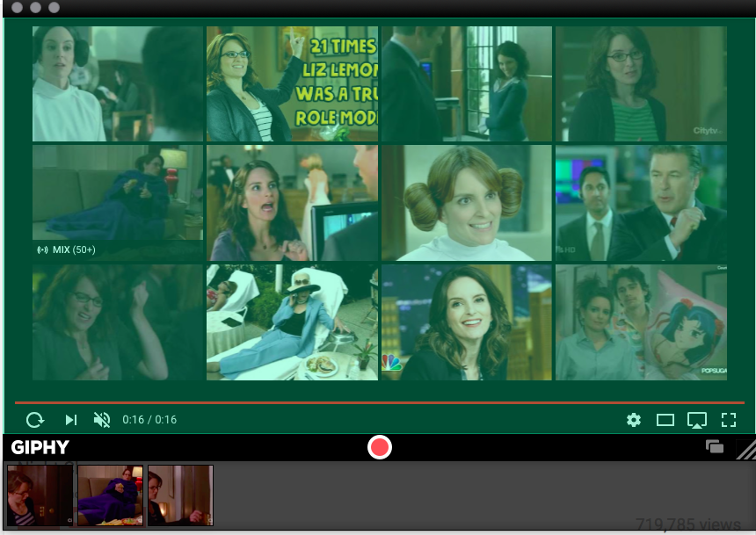Viewport: 756px width, 535px height.
Task: Start recording with the red button
Action: click(379, 447)
